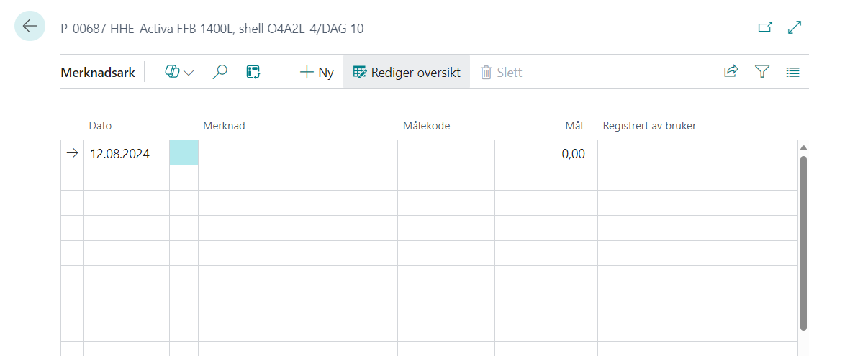Screen dimensions: 868x356
Task: Open the Målekode column header options
Action: 426,126
